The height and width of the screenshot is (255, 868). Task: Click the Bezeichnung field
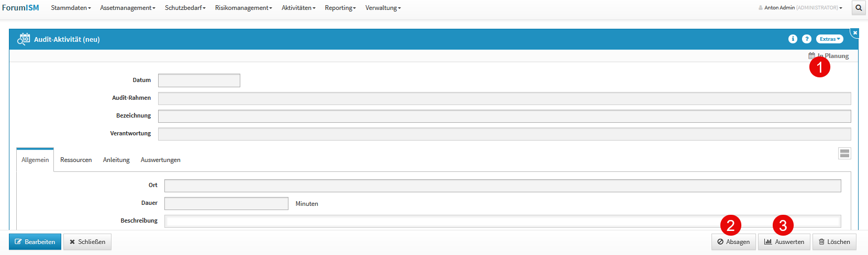504,116
